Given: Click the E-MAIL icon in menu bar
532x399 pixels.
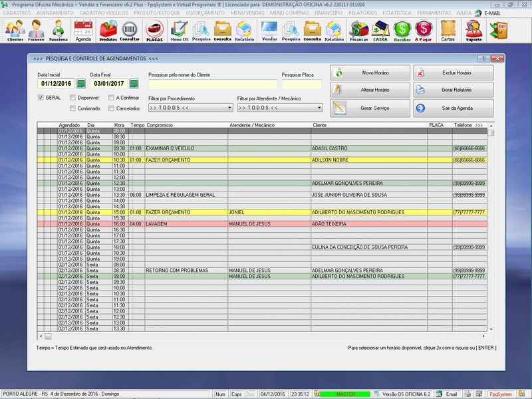Looking at the screenshot, I should [478, 13].
